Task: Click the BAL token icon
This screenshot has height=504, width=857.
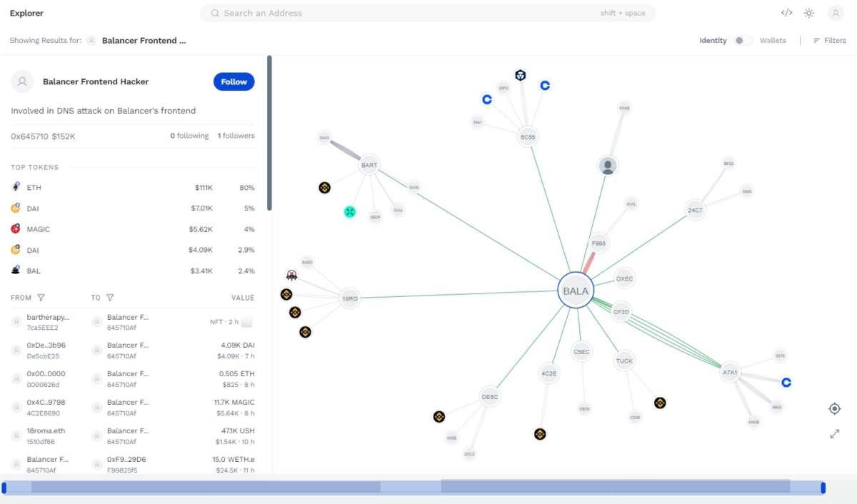Action: point(16,271)
